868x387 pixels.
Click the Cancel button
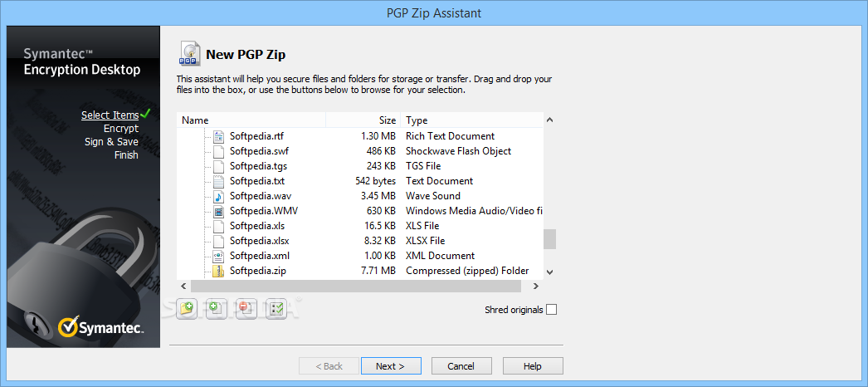pyautogui.click(x=461, y=366)
